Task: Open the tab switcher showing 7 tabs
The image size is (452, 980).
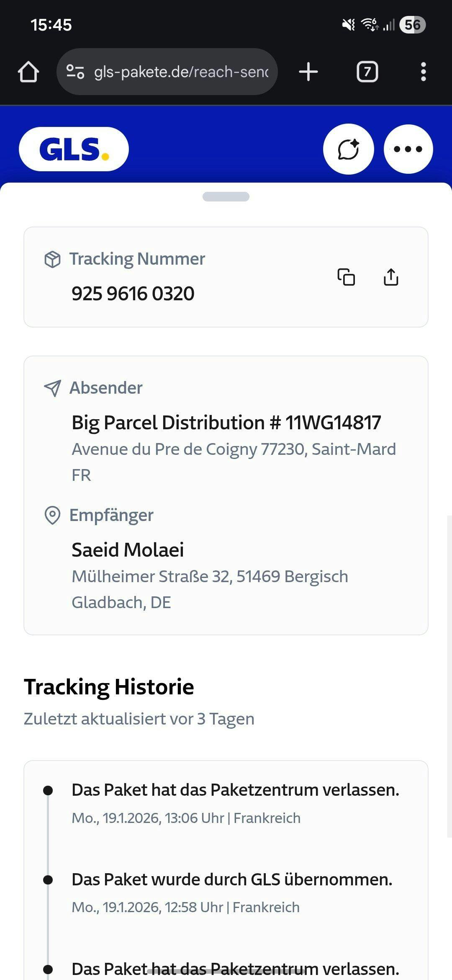Action: point(367,72)
